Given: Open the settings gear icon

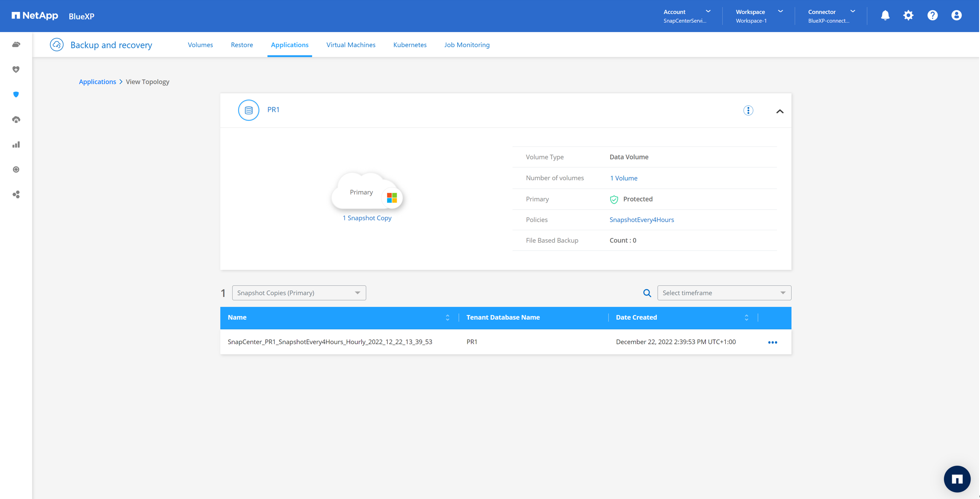Looking at the screenshot, I should click(x=908, y=16).
